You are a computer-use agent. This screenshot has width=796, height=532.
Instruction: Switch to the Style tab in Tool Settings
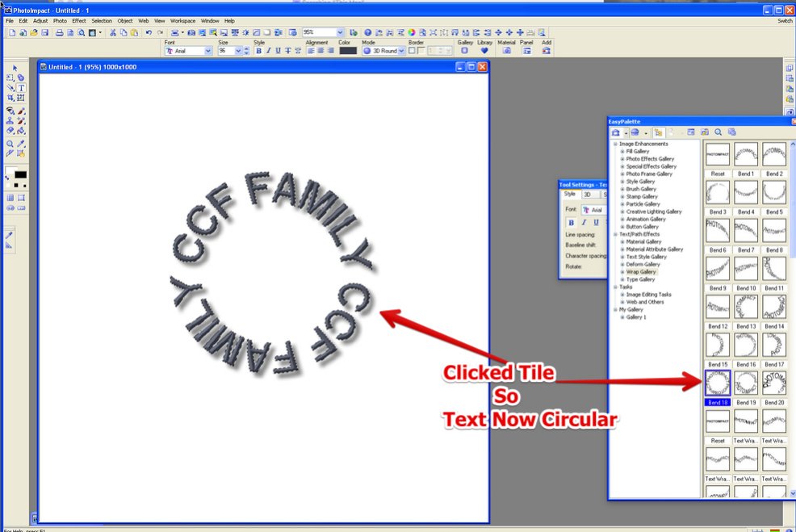(x=570, y=194)
